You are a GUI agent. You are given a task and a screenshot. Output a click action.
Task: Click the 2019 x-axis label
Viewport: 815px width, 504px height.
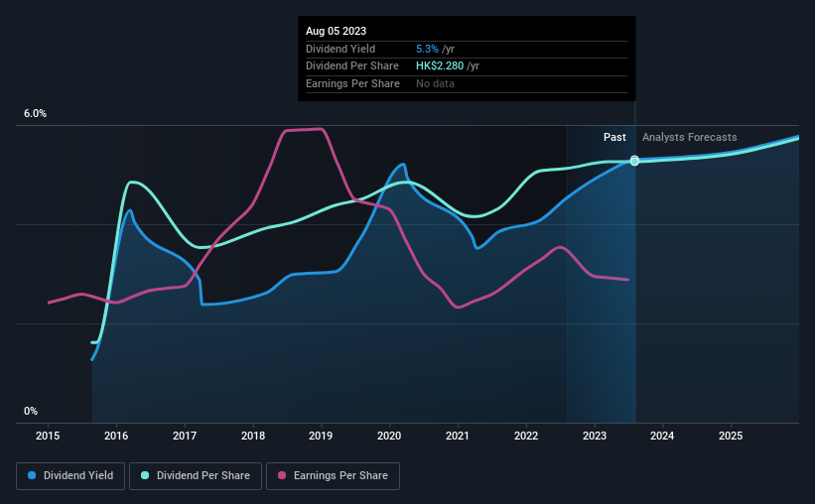click(321, 436)
